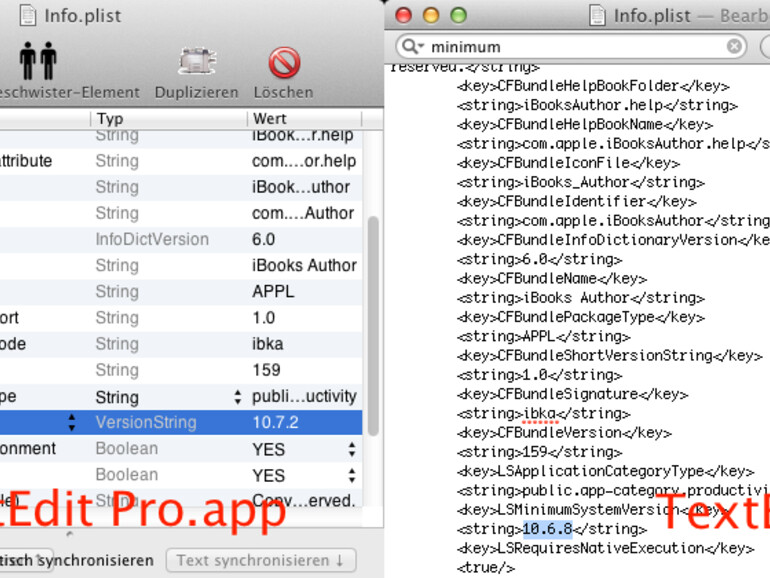Select the 1.0 value cell
The height and width of the screenshot is (578, 770).
(263, 318)
